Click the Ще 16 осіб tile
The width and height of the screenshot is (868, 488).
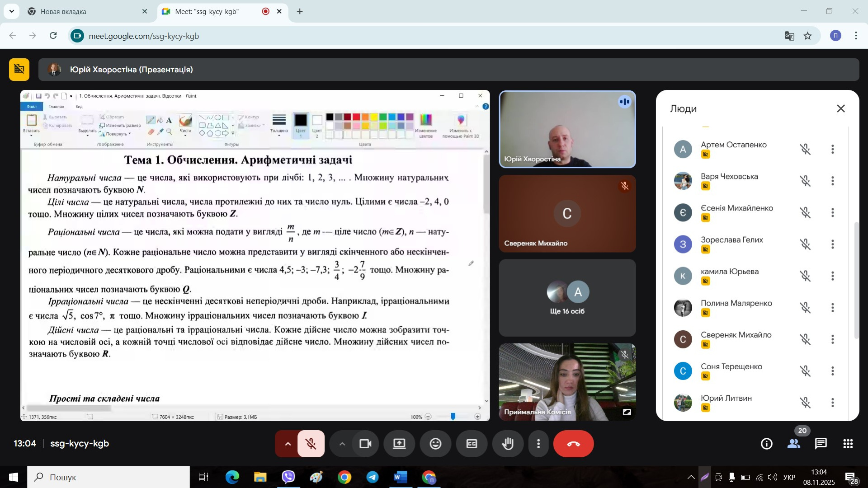pos(567,298)
